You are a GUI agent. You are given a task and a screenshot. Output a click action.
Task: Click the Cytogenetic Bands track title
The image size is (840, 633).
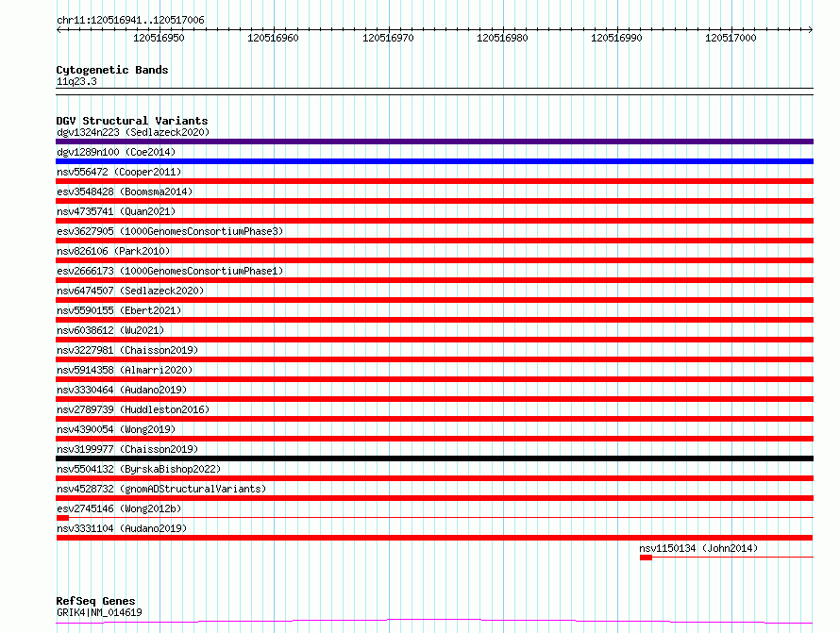pyautogui.click(x=112, y=70)
